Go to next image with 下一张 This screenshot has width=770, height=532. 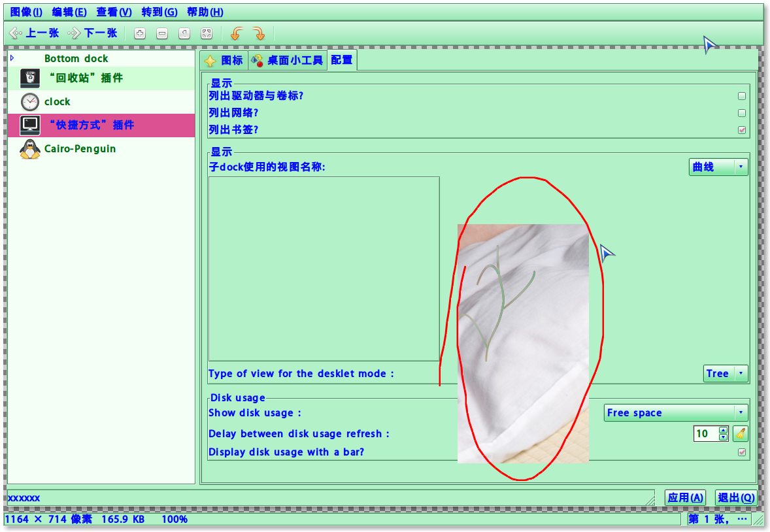(x=93, y=33)
